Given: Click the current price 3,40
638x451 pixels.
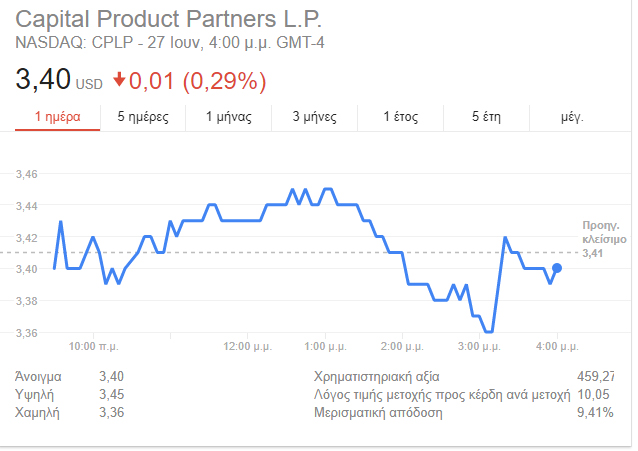Looking at the screenshot, I should (x=42, y=77).
